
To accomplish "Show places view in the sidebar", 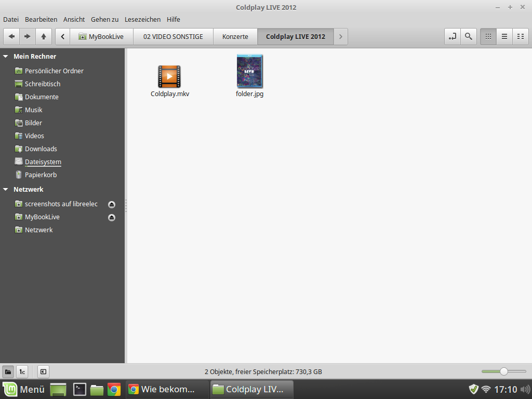I will click(x=8, y=372).
